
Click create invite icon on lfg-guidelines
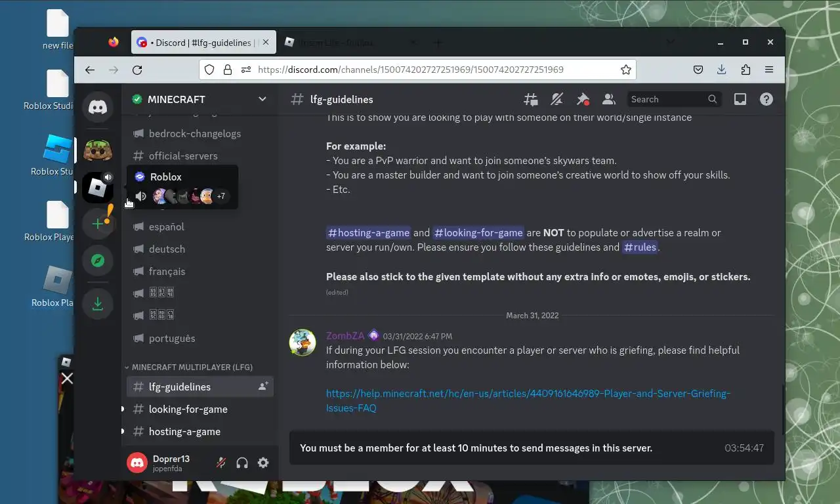click(x=262, y=387)
